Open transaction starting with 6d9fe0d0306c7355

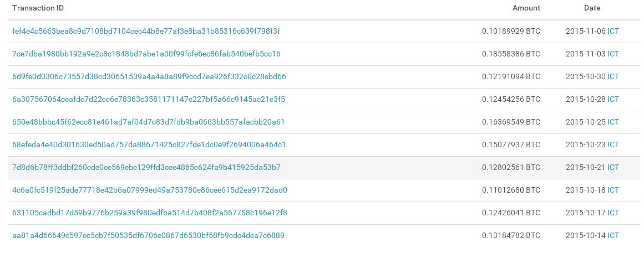coord(149,77)
